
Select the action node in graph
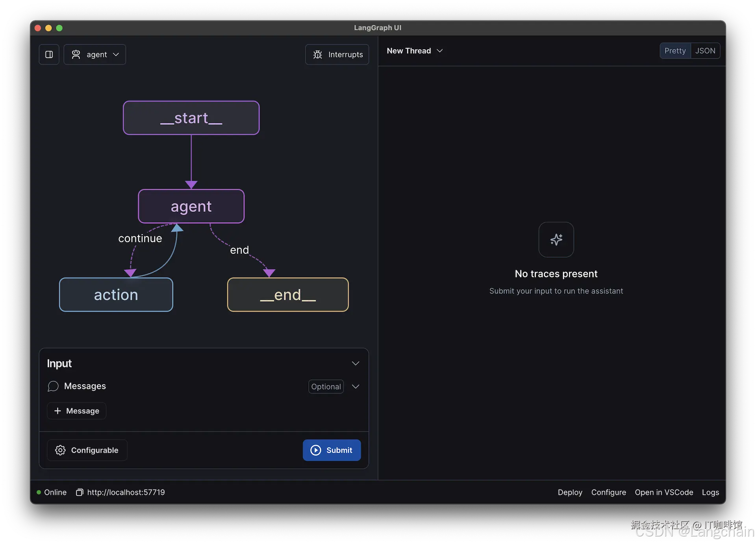pyautogui.click(x=116, y=295)
